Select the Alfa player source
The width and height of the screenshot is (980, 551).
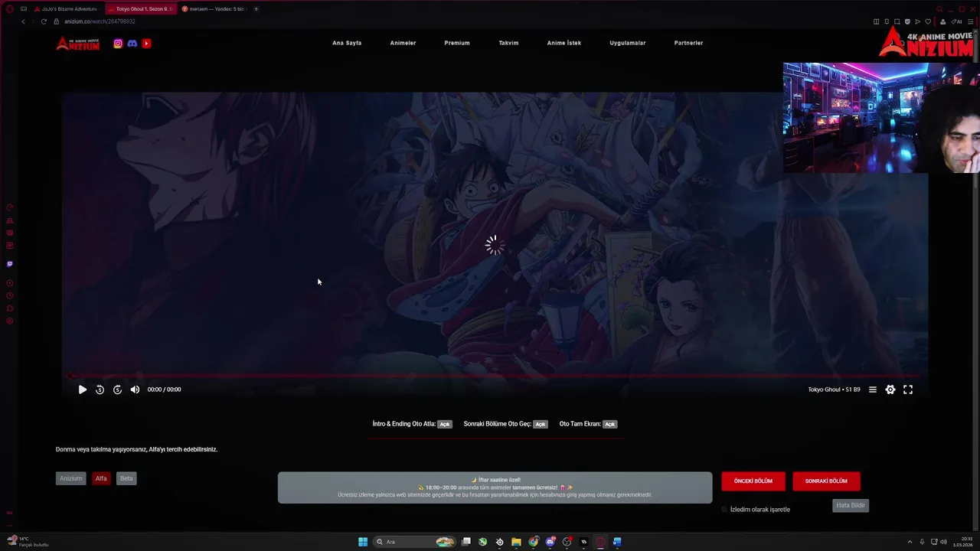(x=101, y=478)
